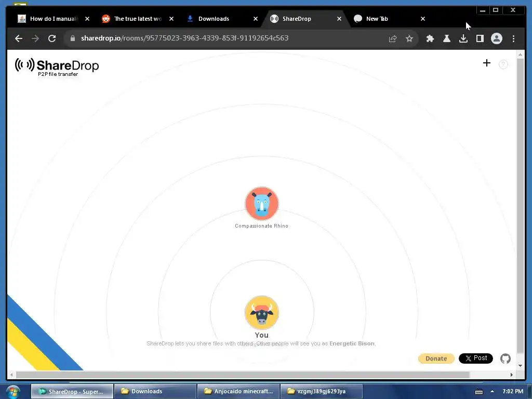532x399 pixels.
Task: Click the horizontal scroll left arrow
Action: coord(11,375)
